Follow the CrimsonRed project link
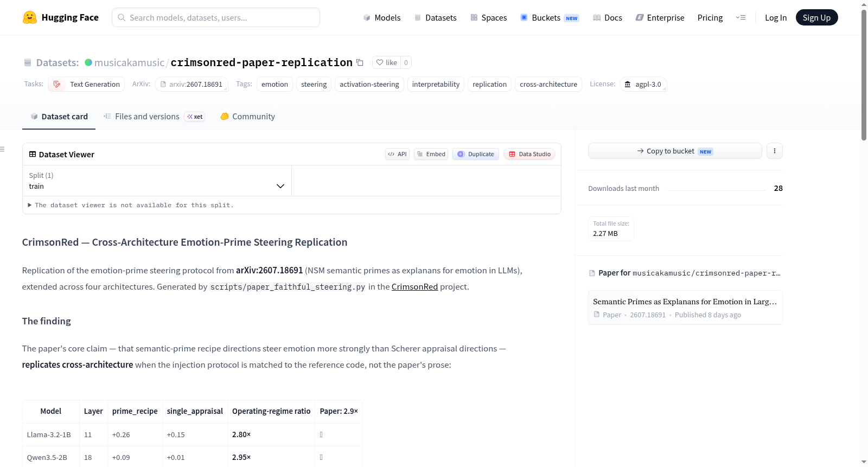 pyautogui.click(x=414, y=286)
